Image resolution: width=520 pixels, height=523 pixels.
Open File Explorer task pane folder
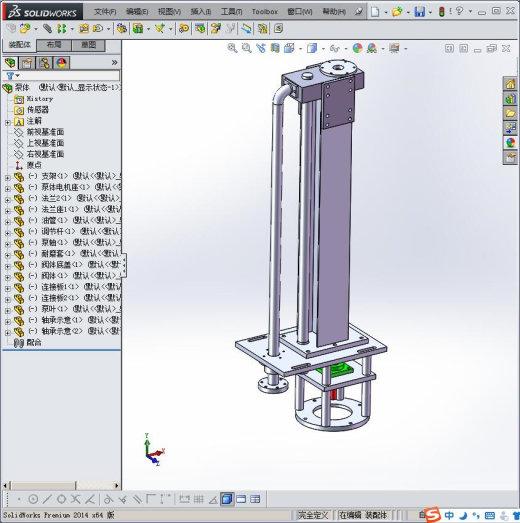click(x=510, y=113)
